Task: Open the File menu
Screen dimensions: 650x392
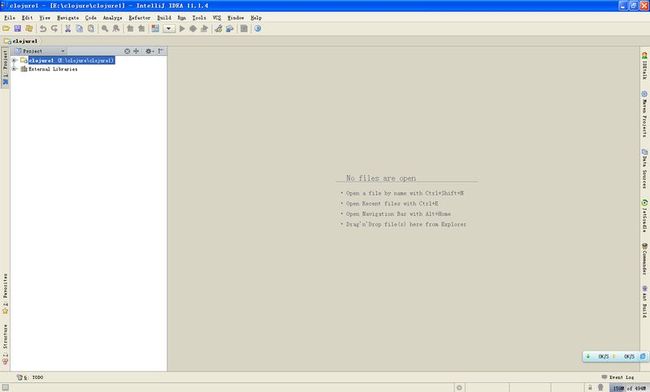Action: point(10,18)
